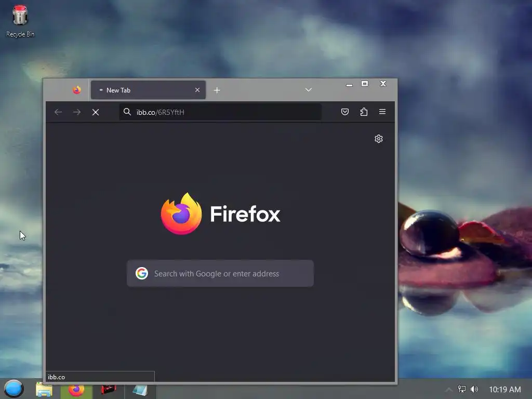532x399 pixels.
Task: Open File Explorer from taskbar
Action: (x=44, y=390)
